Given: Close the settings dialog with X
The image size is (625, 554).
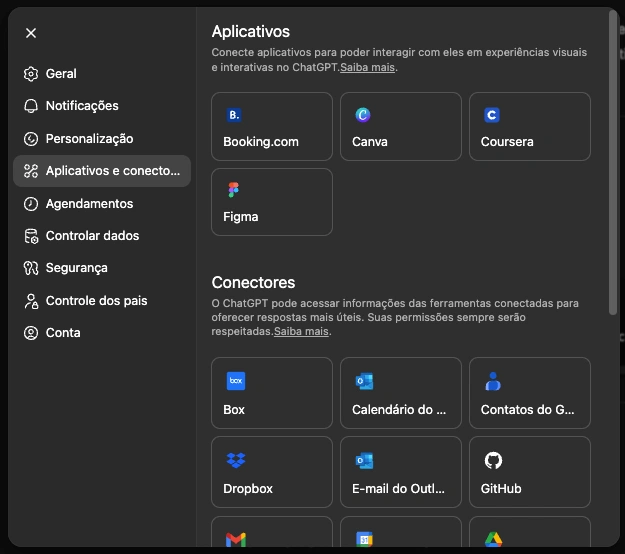Looking at the screenshot, I should 31,33.
